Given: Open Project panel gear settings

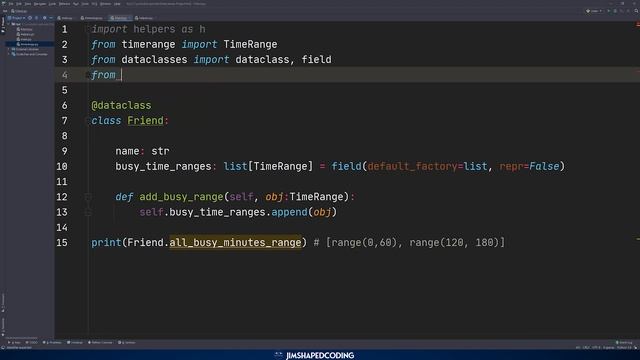Looking at the screenshot, I should coord(44,18).
